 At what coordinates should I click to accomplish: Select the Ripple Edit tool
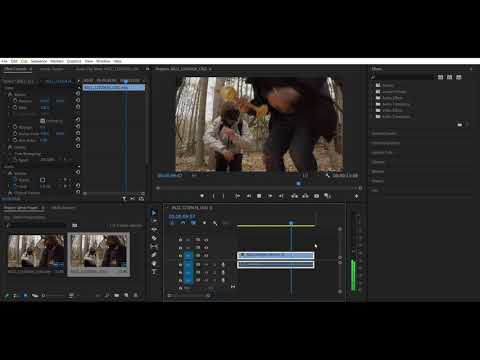click(x=154, y=230)
